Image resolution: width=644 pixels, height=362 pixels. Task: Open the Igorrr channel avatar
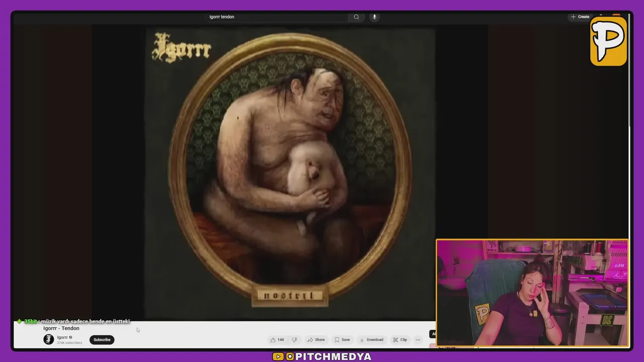point(48,339)
